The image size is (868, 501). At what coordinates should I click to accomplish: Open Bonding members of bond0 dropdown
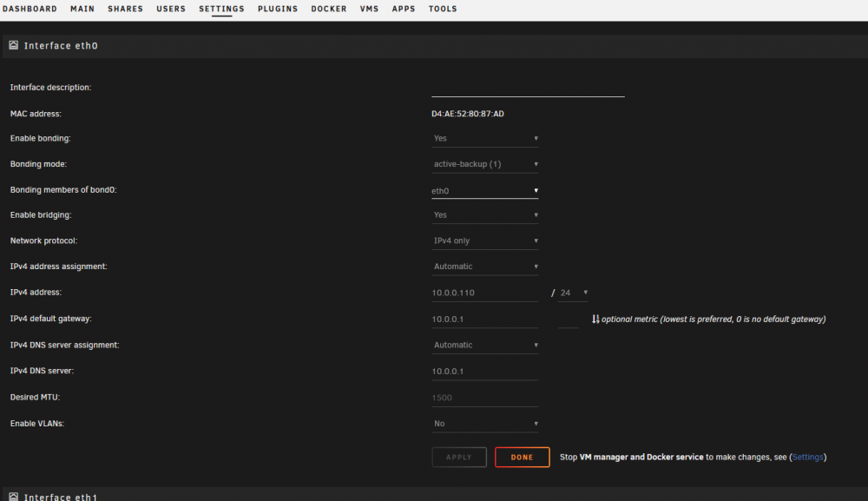pos(485,190)
